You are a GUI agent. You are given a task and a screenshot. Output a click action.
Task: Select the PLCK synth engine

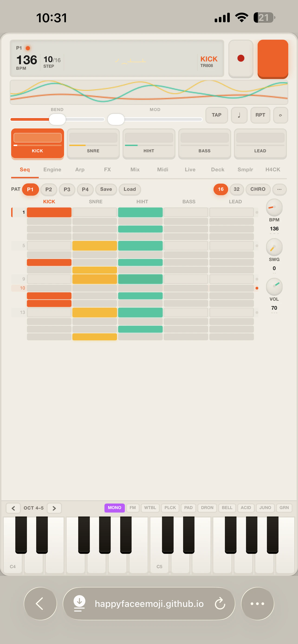click(x=170, y=508)
